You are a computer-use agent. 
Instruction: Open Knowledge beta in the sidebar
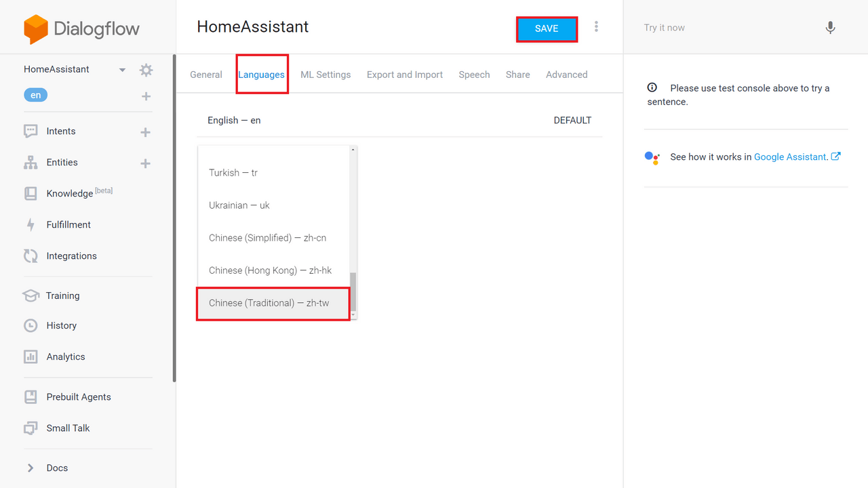[79, 193]
